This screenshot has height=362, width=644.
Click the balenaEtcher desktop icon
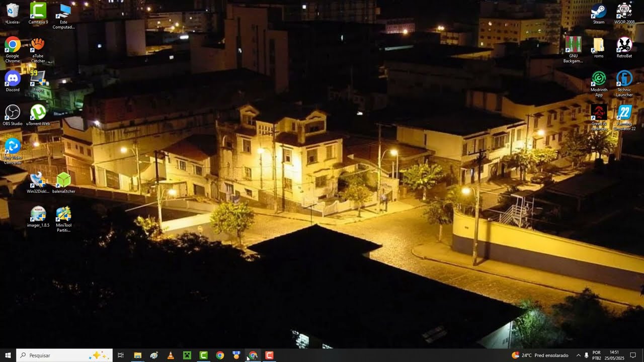click(64, 183)
